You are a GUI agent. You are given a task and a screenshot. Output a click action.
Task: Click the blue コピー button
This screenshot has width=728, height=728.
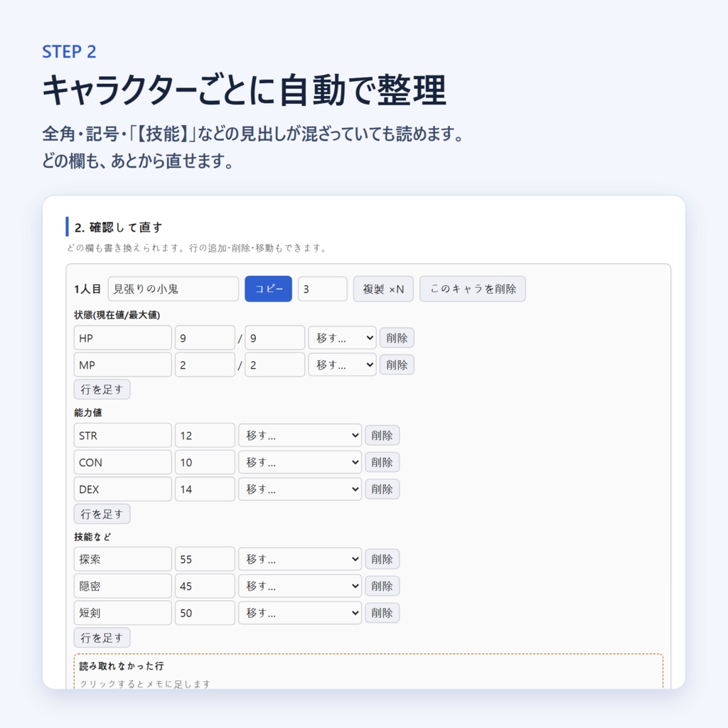pos(268,289)
